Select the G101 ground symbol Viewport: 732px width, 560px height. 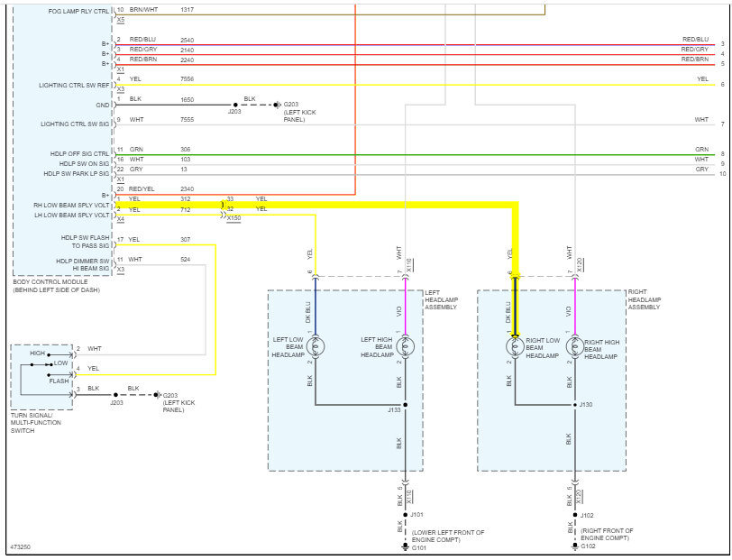click(406, 546)
